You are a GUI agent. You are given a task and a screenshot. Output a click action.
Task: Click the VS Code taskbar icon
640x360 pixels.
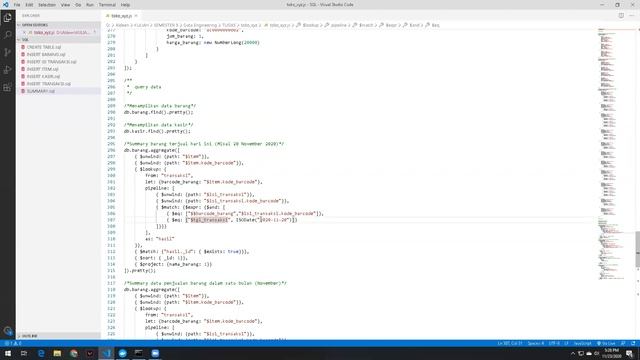coord(107,353)
